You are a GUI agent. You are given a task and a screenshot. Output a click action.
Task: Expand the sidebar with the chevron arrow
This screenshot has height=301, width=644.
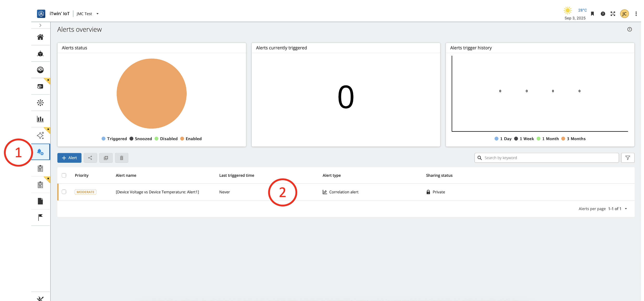tap(40, 25)
